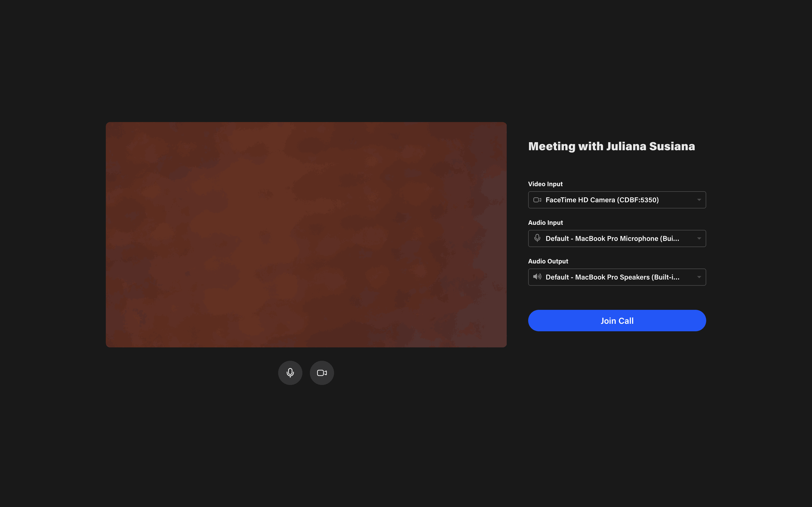Click the Meeting with Juliana Susiana heading
The image size is (812, 507).
tap(611, 146)
